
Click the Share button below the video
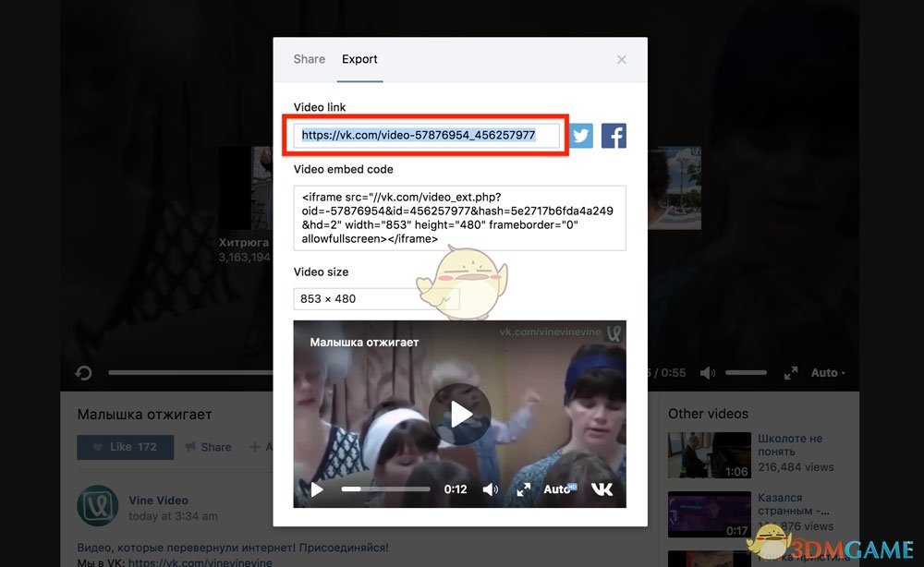tap(208, 447)
